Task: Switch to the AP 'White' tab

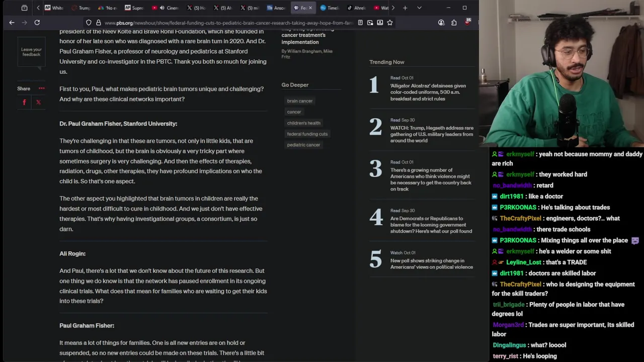Action: 54,8
